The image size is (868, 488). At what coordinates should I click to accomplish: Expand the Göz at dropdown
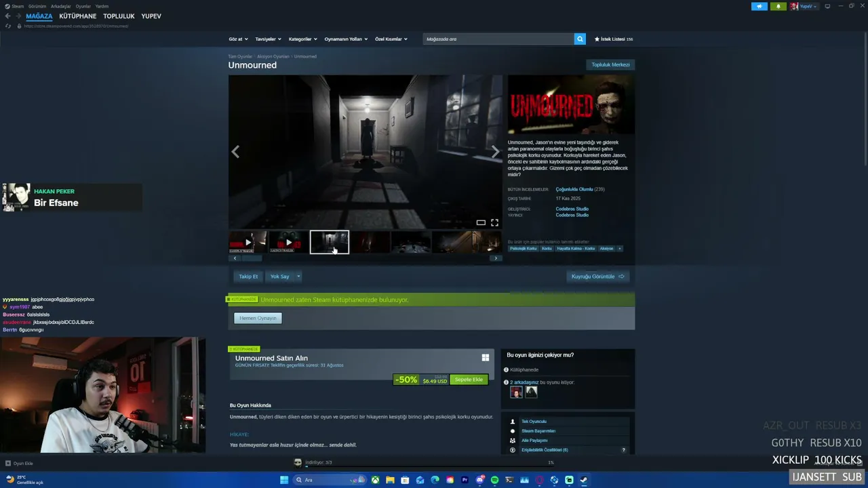[x=238, y=39]
